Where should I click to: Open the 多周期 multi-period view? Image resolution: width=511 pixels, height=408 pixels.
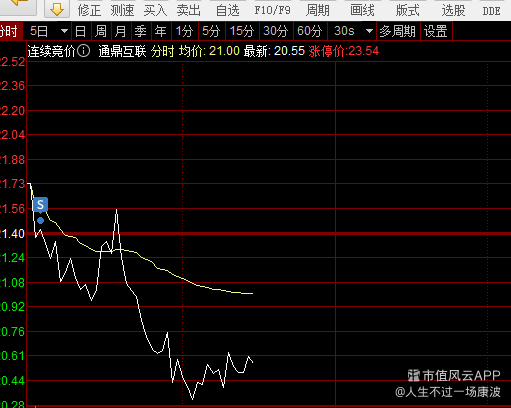(398, 31)
